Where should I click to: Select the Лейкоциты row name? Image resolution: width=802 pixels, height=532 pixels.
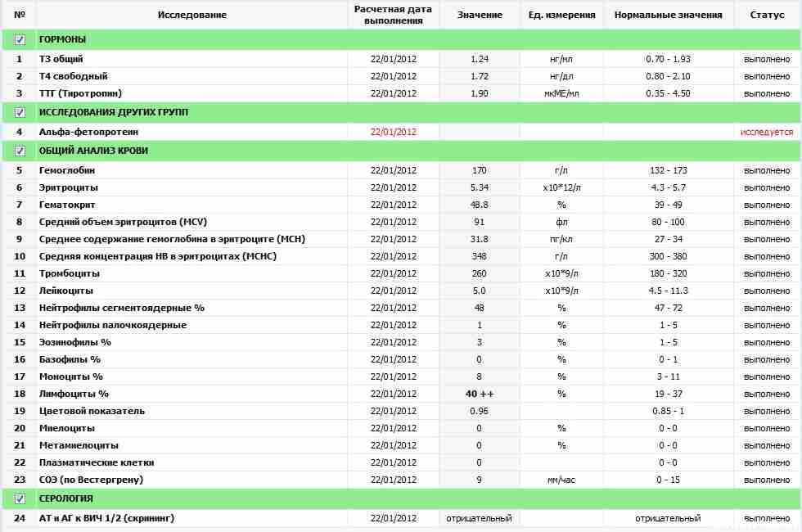pyautogui.click(x=66, y=291)
